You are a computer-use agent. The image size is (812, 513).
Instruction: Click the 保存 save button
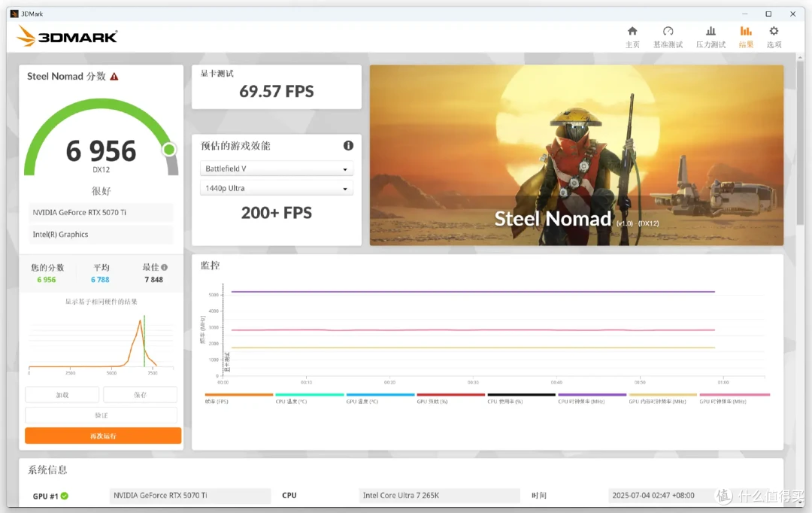pyautogui.click(x=140, y=395)
